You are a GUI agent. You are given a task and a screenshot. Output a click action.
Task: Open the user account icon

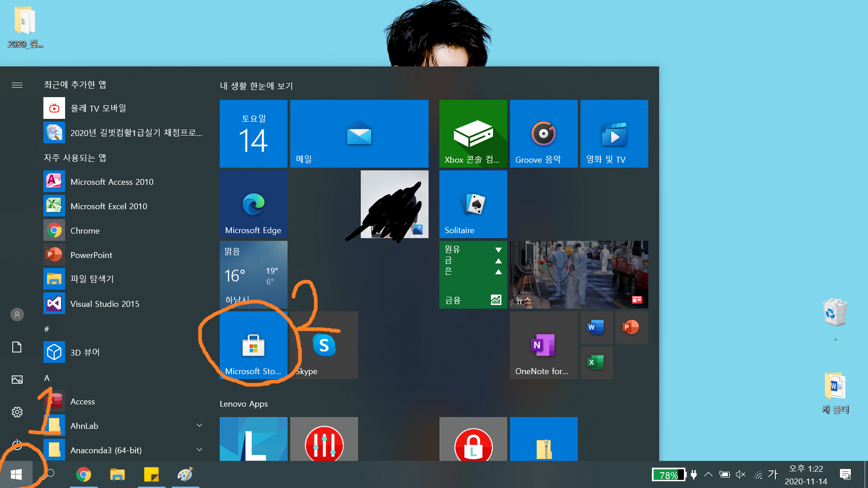coord(17,314)
